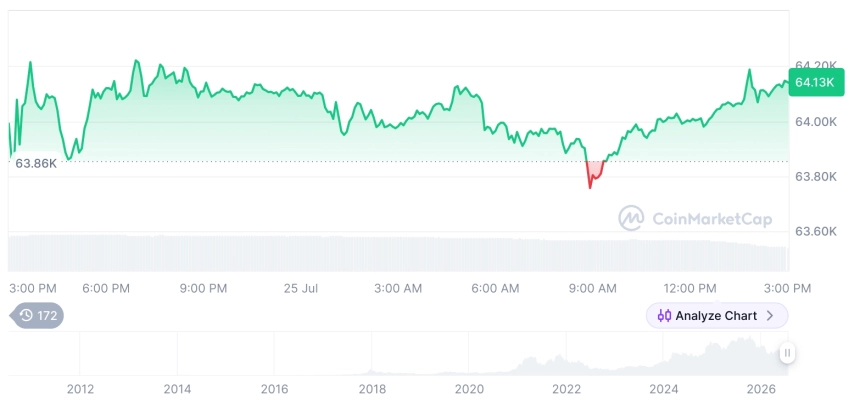Click the 2022 year on overview timeline
The image size is (860, 401).
click(566, 389)
